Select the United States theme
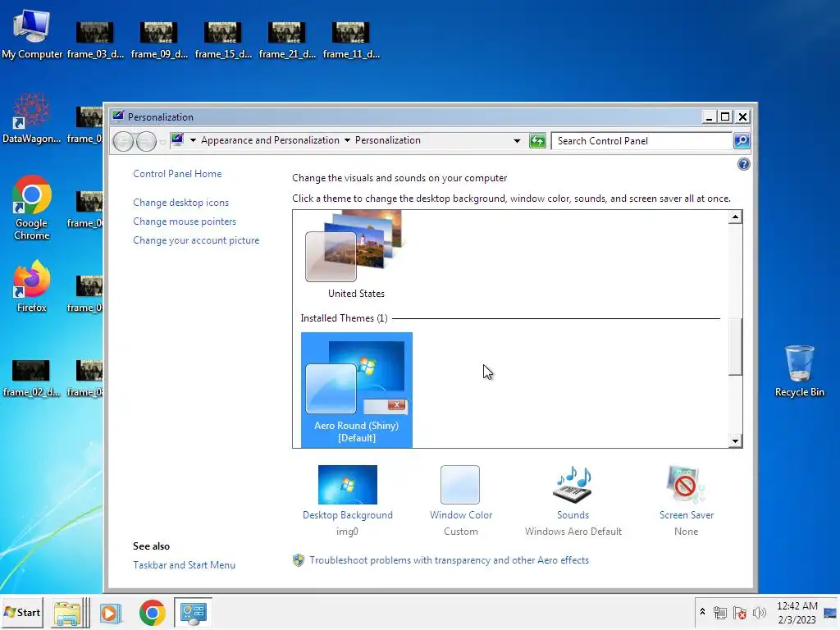 [356, 255]
